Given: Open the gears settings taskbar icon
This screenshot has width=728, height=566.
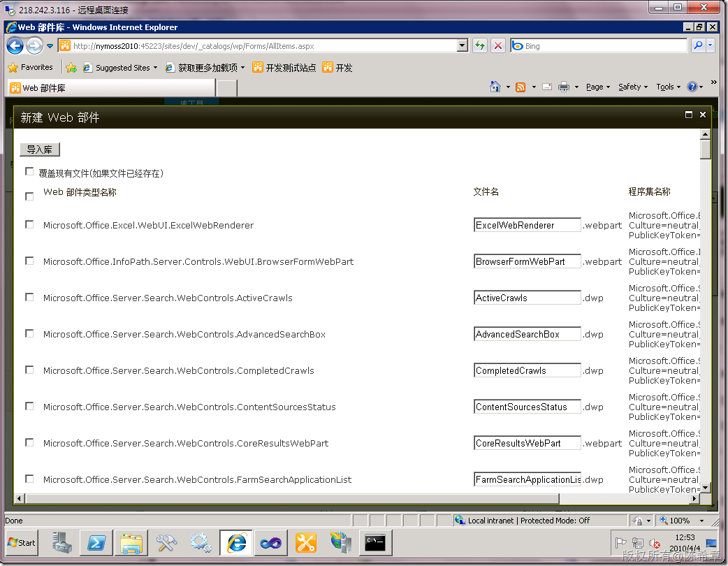Looking at the screenshot, I should click(201, 542).
